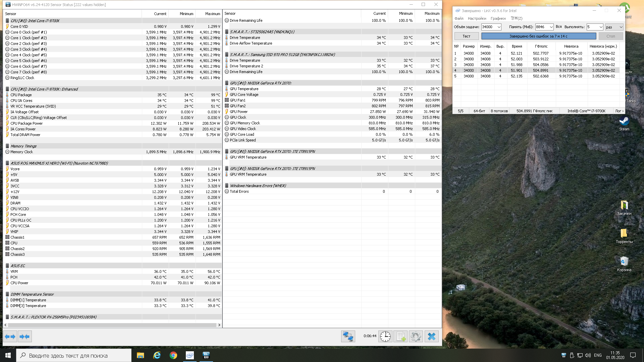This screenshot has width=644, height=362.
Task: Click the Время column header in LinX
Action: coord(517,46)
